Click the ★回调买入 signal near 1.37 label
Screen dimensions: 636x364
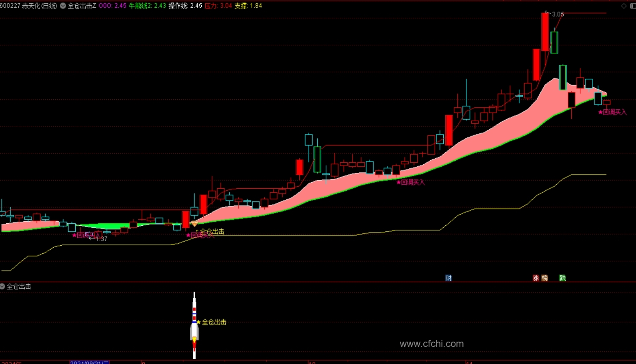point(87,235)
